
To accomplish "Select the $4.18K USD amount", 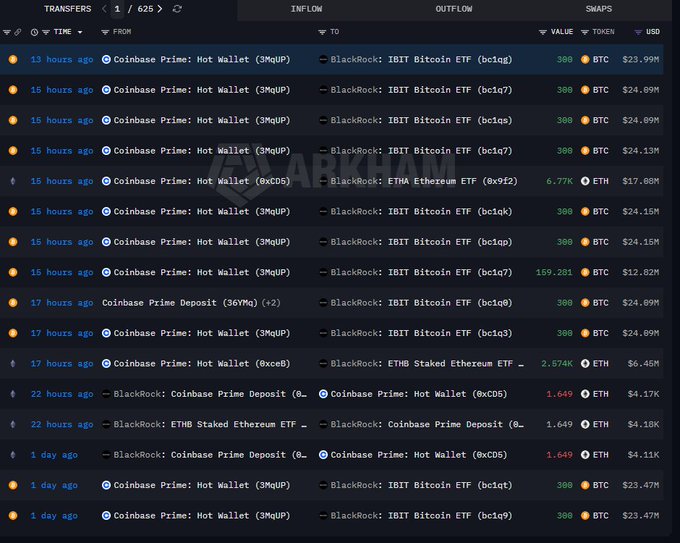I will pyautogui.click(x=643, y=424).
